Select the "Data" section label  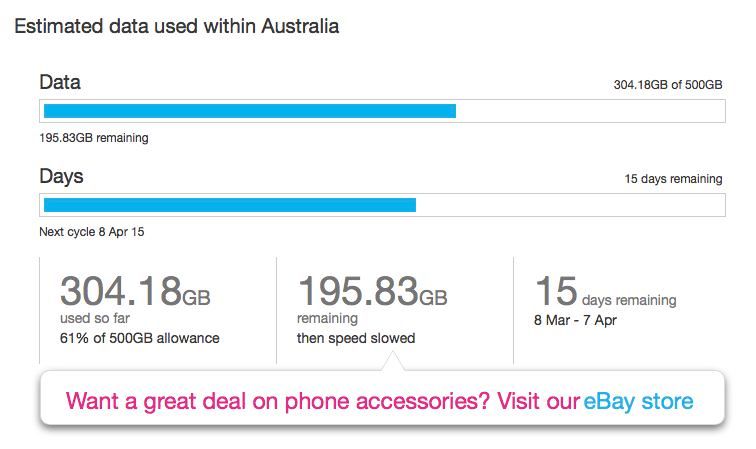coord(60,82)
